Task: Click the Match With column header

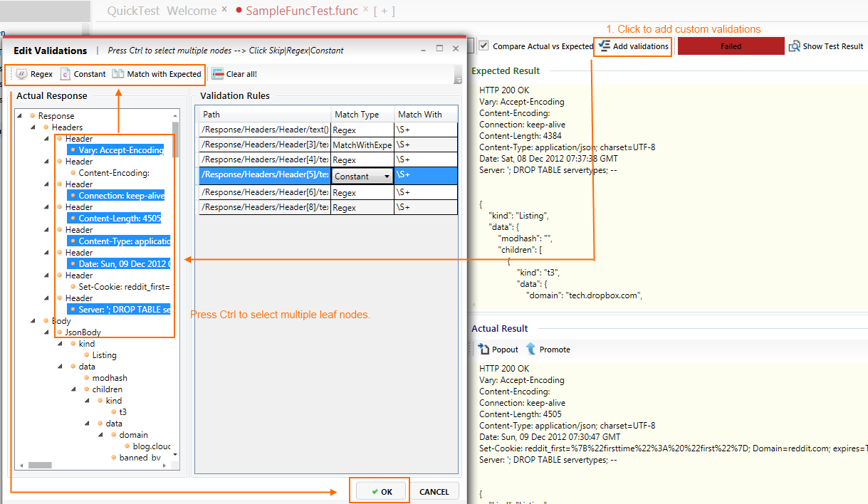Action: pyautogui.click(x=426, y=115)
